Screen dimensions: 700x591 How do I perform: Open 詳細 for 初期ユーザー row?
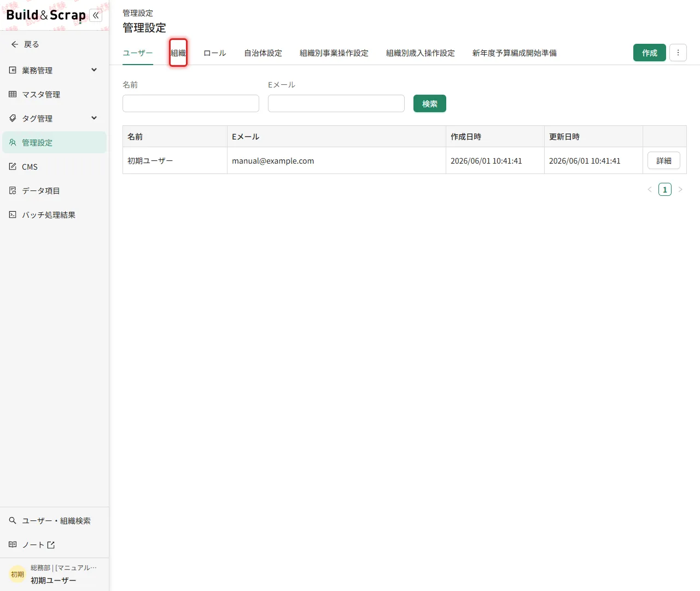664,160
